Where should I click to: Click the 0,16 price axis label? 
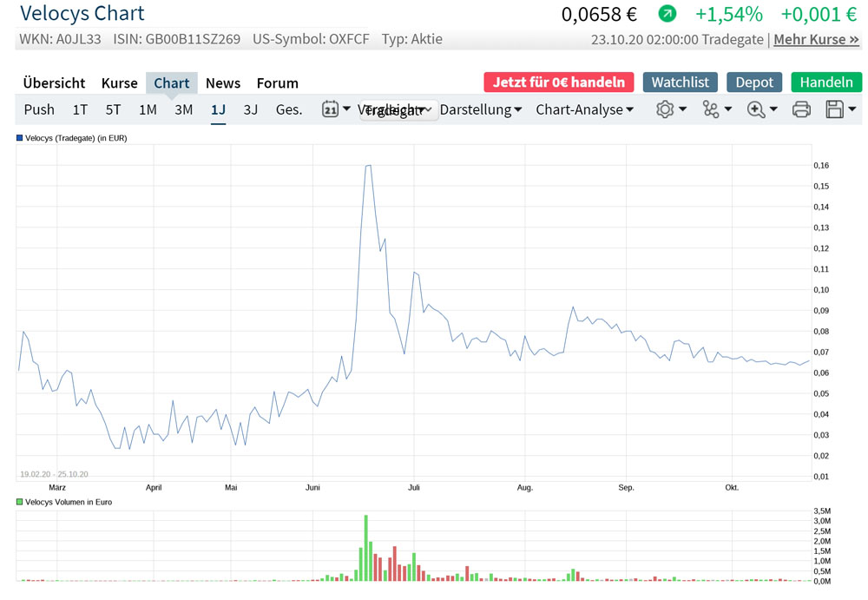[x=821, y=165]
